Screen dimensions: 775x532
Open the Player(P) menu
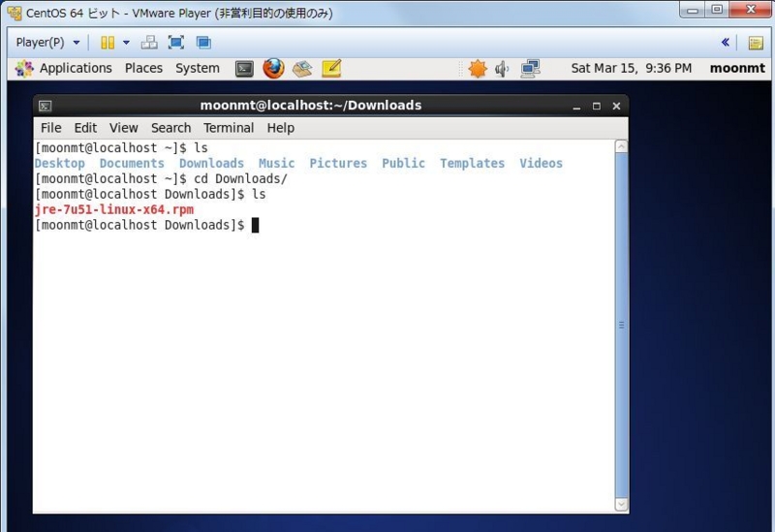coord(47,43)
